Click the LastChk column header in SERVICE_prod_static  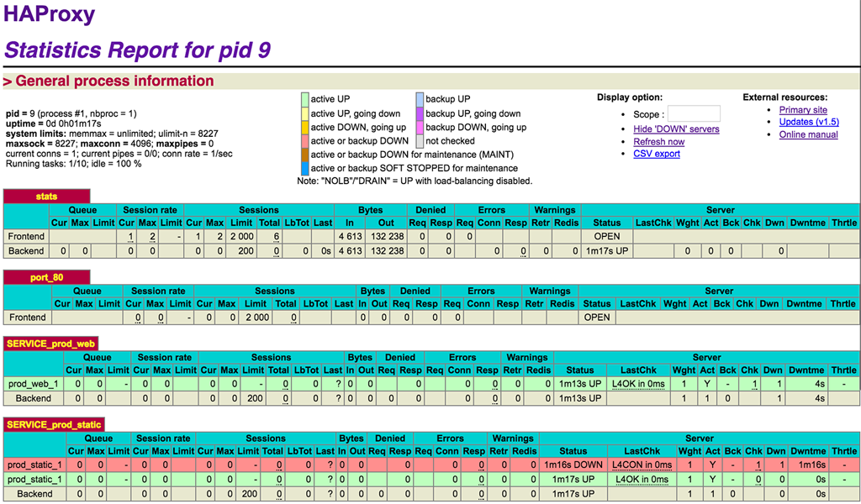642,451
